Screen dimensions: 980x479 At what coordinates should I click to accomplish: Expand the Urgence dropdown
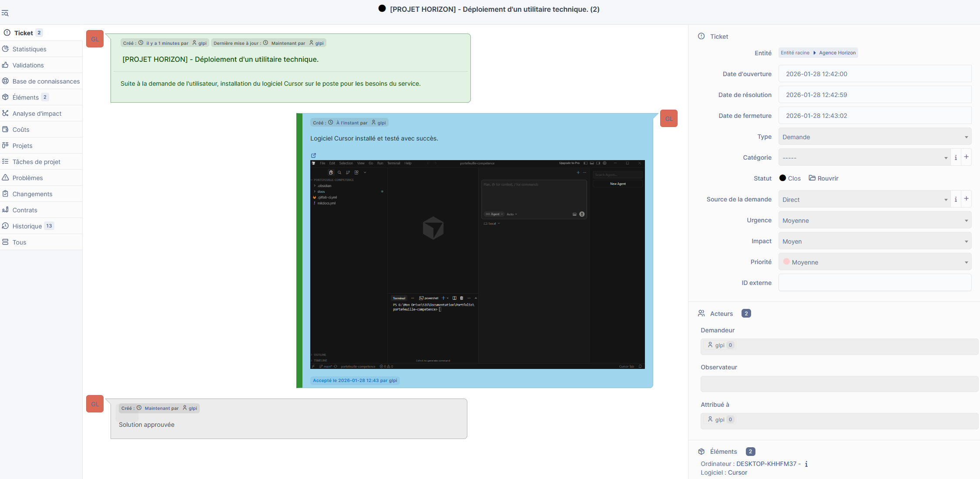[x=875, y=221]
